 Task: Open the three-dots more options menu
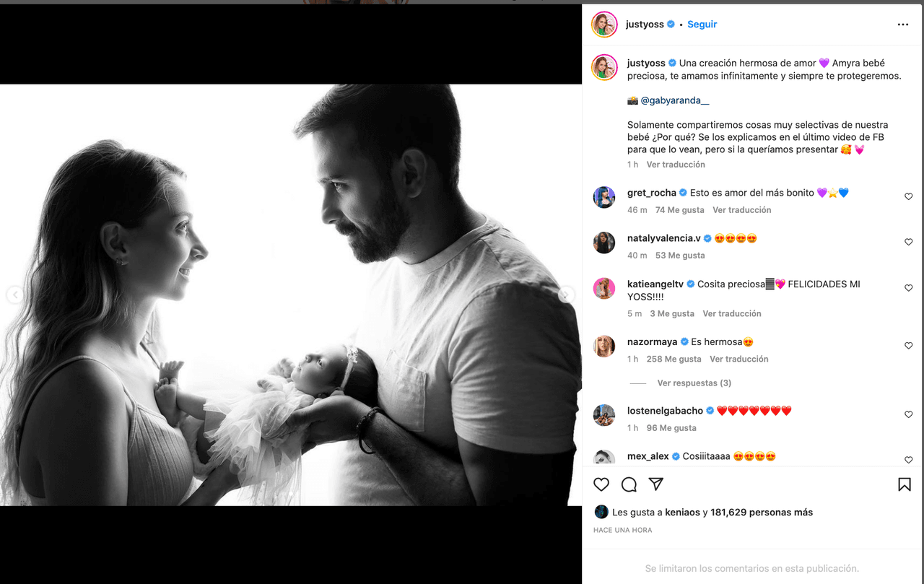coord(902,25)
